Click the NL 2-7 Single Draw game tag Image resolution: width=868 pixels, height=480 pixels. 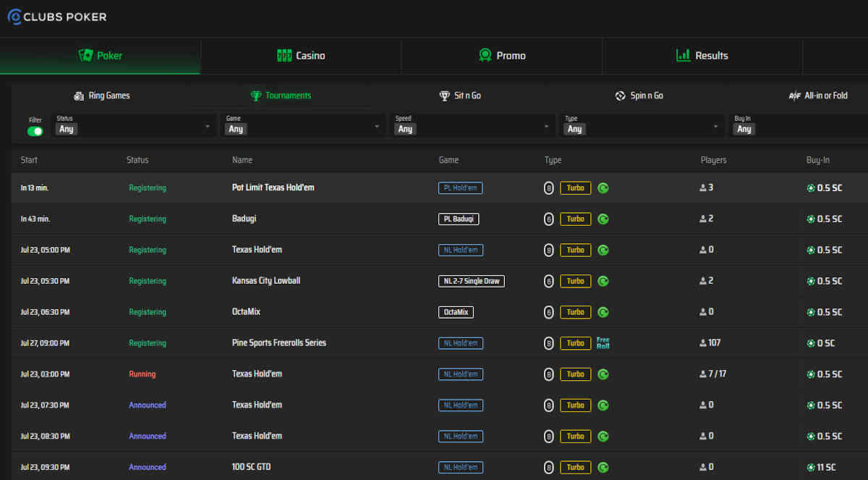coord(471,282)
